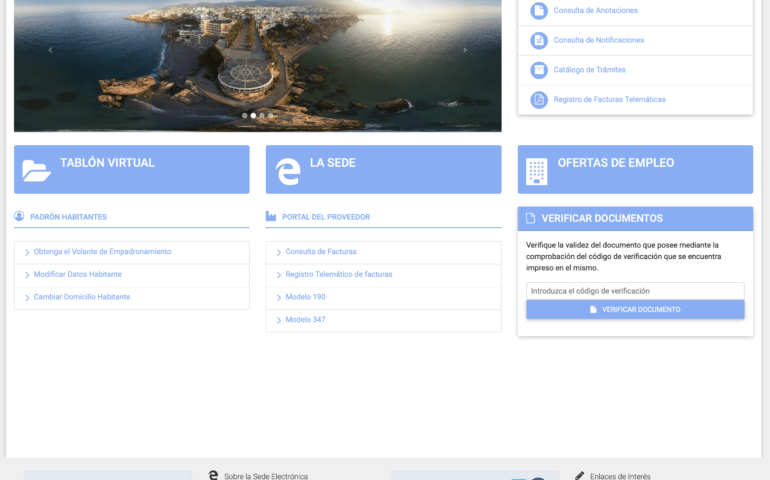Viewport: 770px width, 480px height.
Task: Open Consulta de Facturas link
Action: [321, 252]
